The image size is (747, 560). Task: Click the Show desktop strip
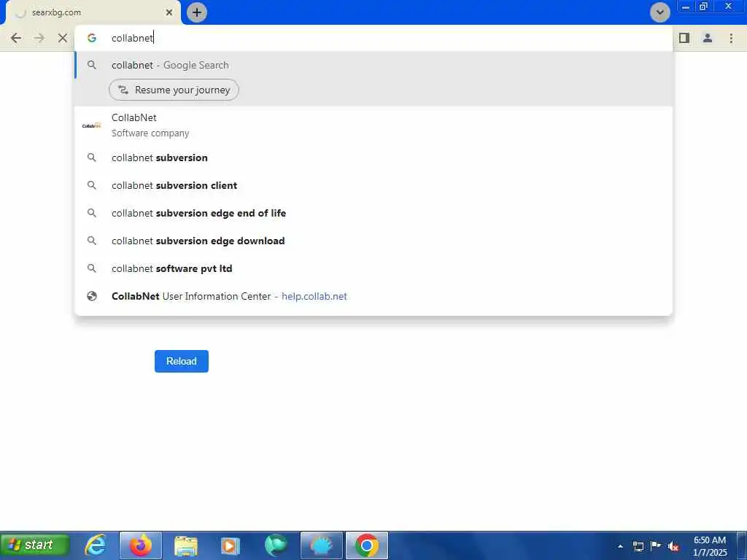tap(742, 545)
